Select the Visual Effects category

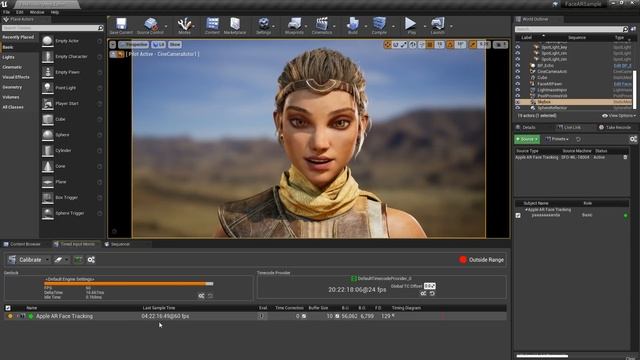[16, 77]
